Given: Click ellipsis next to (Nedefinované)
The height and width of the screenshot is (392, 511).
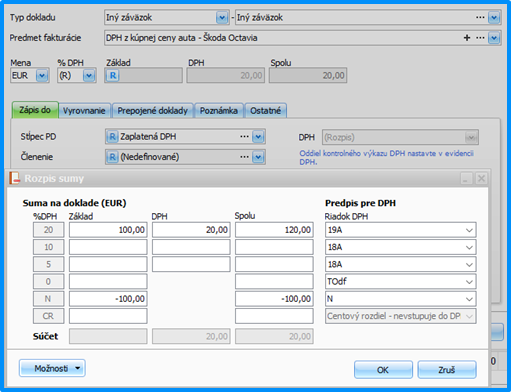Looking at the screenshot, I should tap(244, 157).
